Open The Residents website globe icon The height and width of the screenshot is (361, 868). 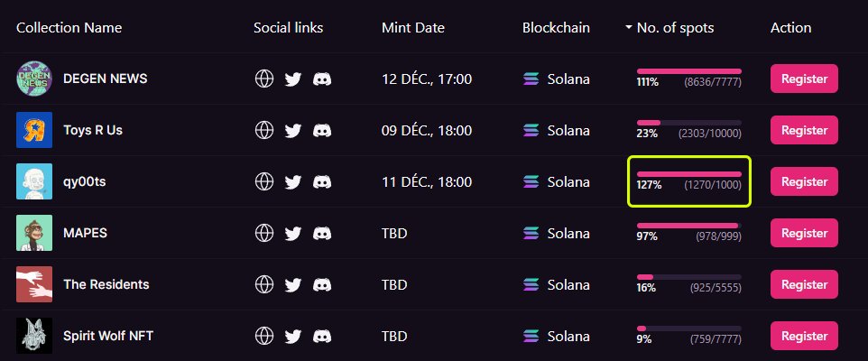pyautogui.click(x=264, y=284)
